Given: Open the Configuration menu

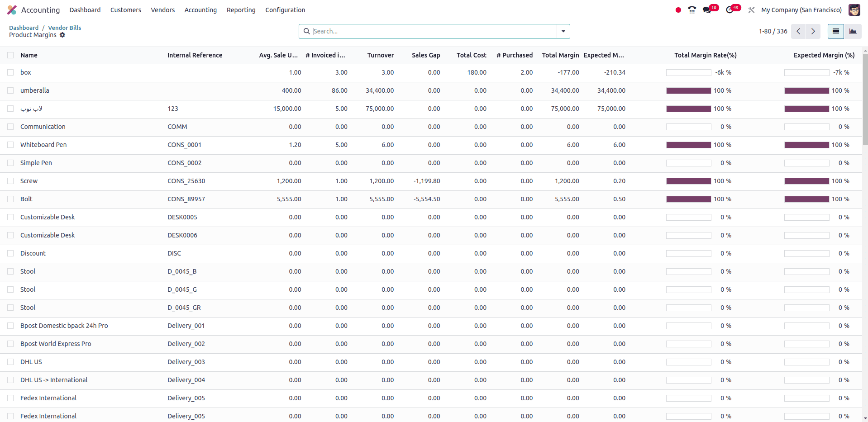Looking at the screenshot, I should pyautogui.click(x=285, y=10).
